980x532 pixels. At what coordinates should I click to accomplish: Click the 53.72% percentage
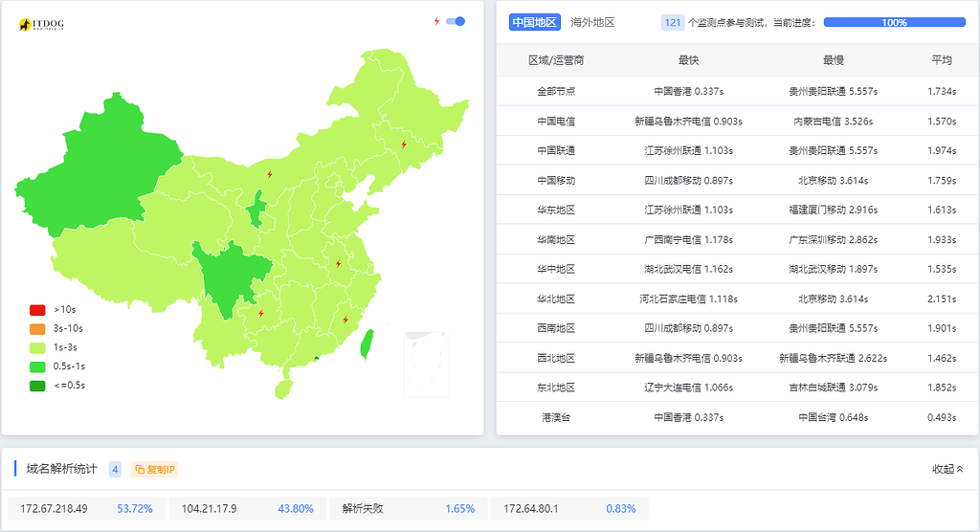(135, 509)
